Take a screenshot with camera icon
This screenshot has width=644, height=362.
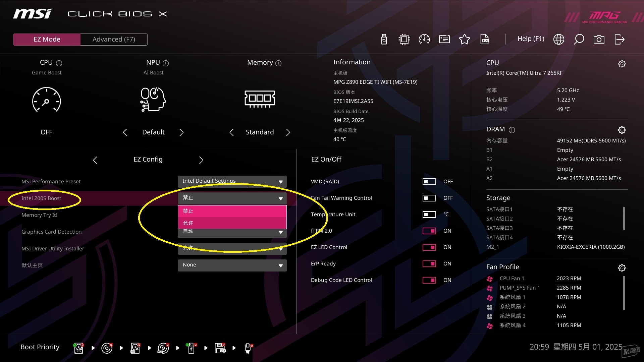pos(599,39)
